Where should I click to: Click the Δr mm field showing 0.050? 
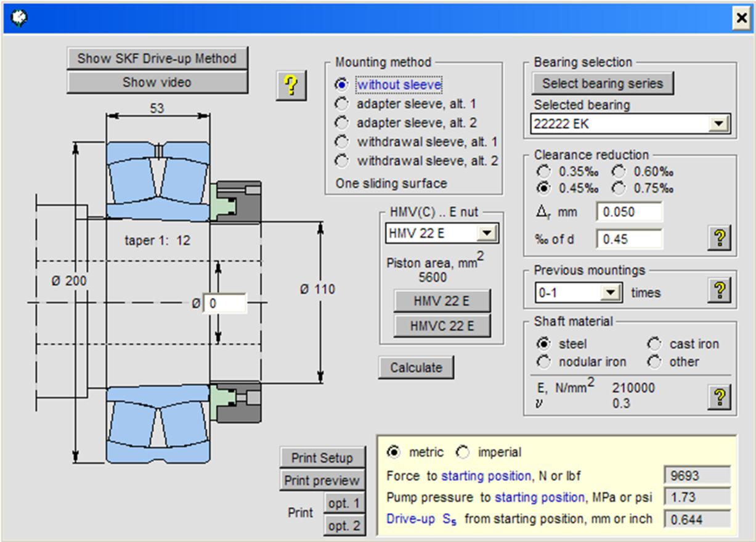629,211
